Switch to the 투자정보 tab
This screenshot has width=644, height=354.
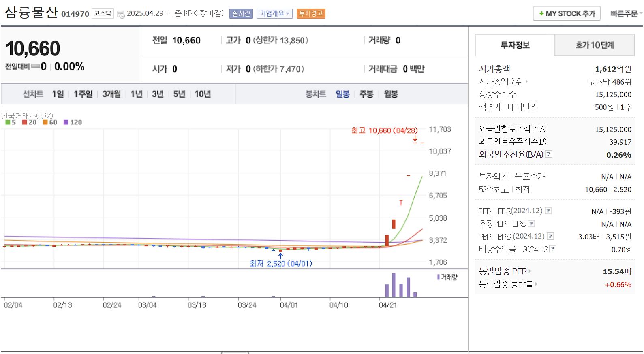click(x=515, y=45)
